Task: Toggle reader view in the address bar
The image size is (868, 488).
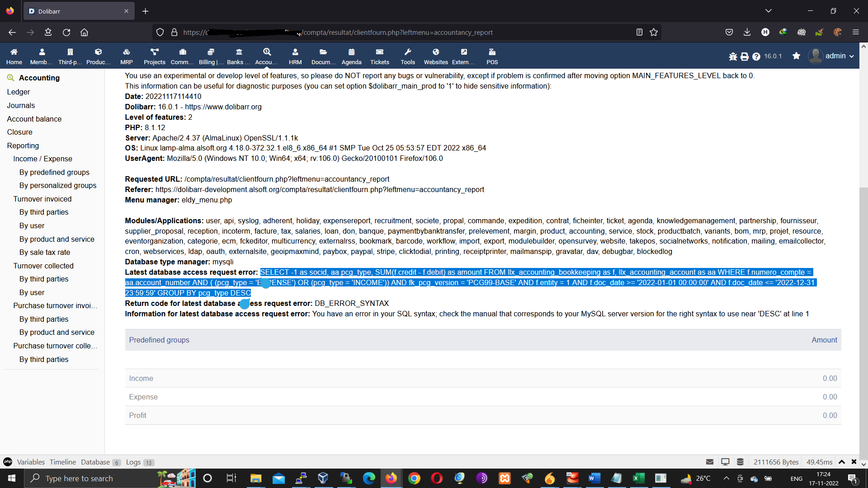Action: 639,32
